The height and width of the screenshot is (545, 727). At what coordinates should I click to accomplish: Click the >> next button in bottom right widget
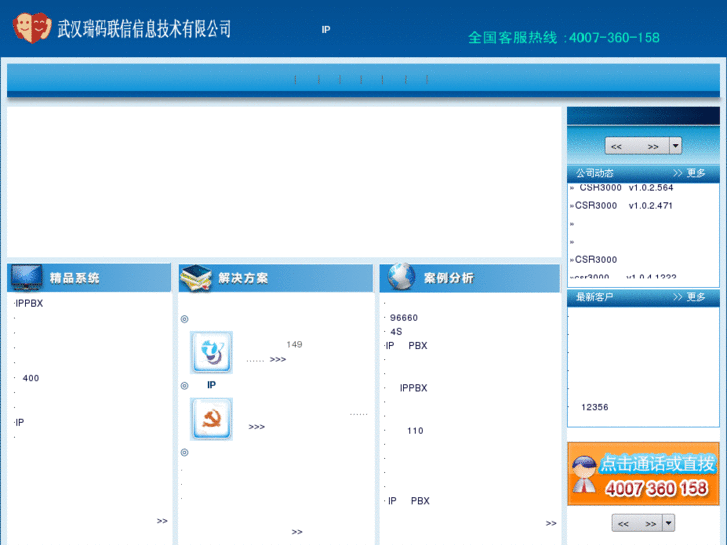(651, 524)
